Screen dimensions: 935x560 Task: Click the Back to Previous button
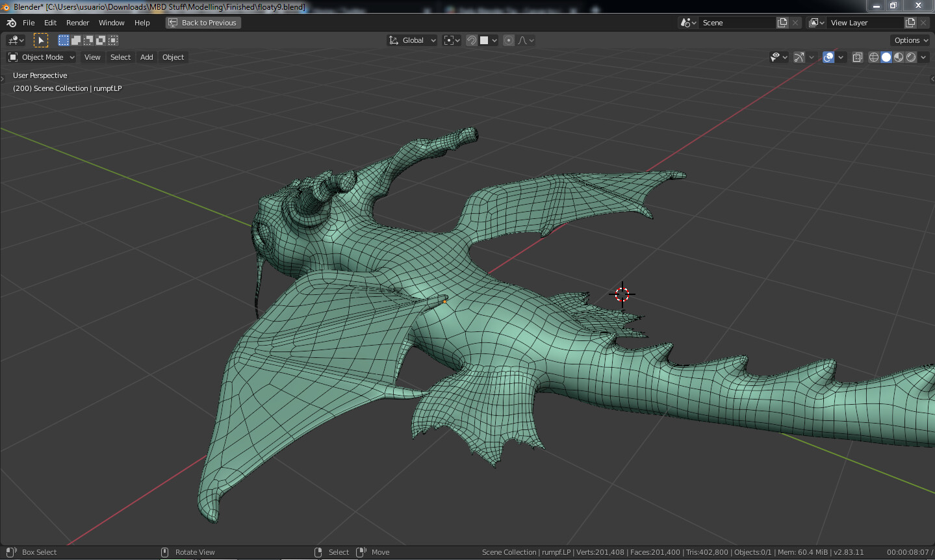tap(203, 23)
